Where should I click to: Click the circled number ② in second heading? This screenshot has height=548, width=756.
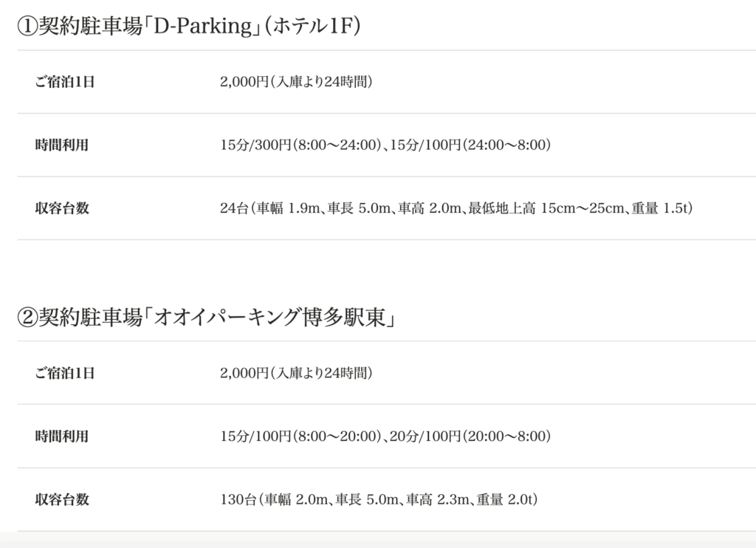pyautogui.click(x=27, y=317)
